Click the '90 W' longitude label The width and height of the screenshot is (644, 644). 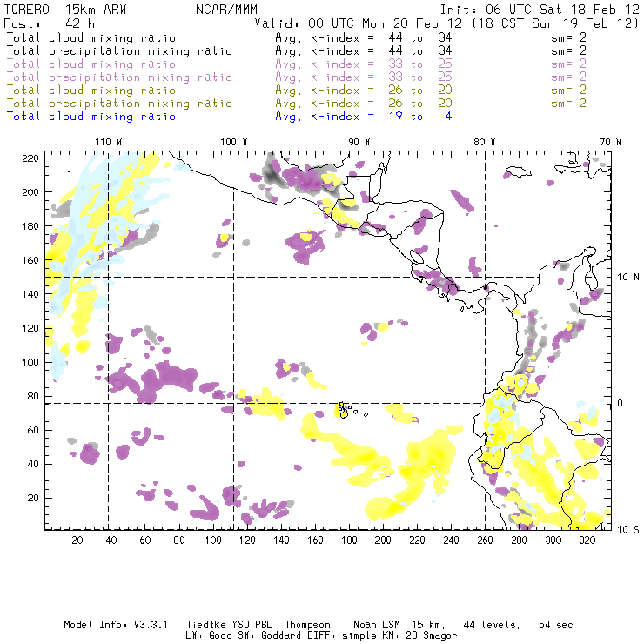tap(359, 142)
